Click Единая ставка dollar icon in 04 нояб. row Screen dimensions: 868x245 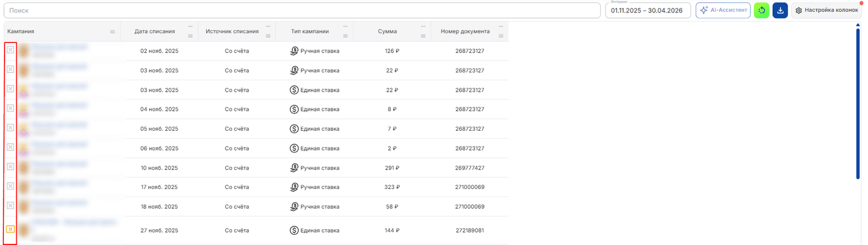(294, 109)
